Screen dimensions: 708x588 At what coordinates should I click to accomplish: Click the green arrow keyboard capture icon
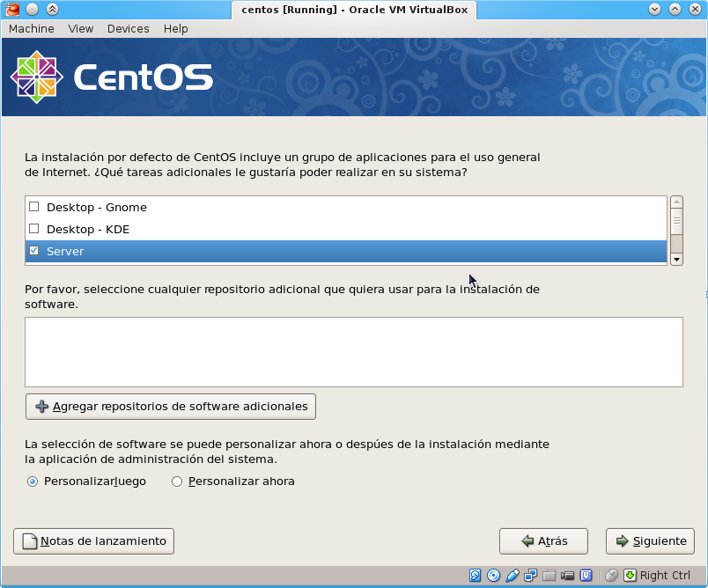(x=630, y=576)
